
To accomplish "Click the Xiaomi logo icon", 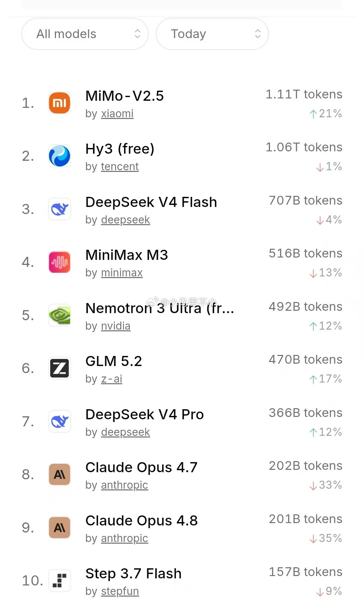I will [60, 103].
